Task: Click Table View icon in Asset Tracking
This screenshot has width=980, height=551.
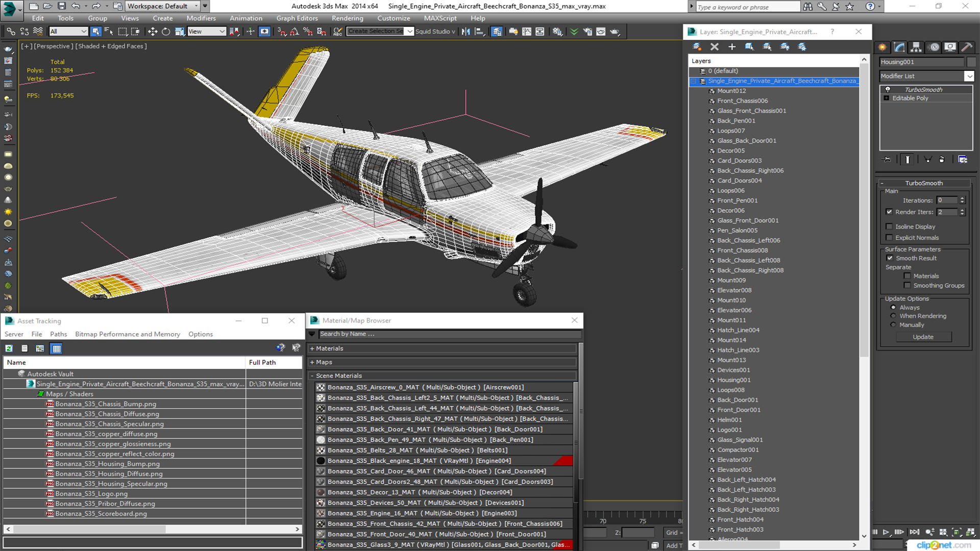Action: 57,348
